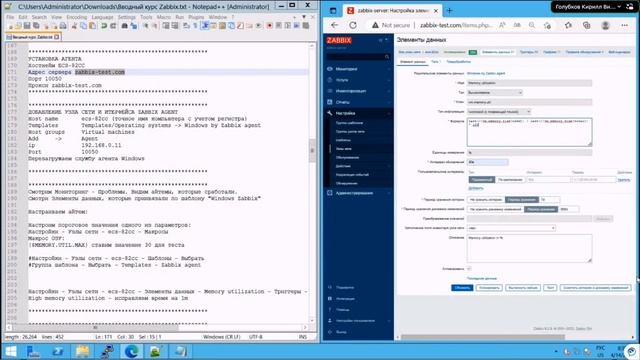
Task: Click the Save icon in Notepad++ toolbar
Action: point(27,26)
